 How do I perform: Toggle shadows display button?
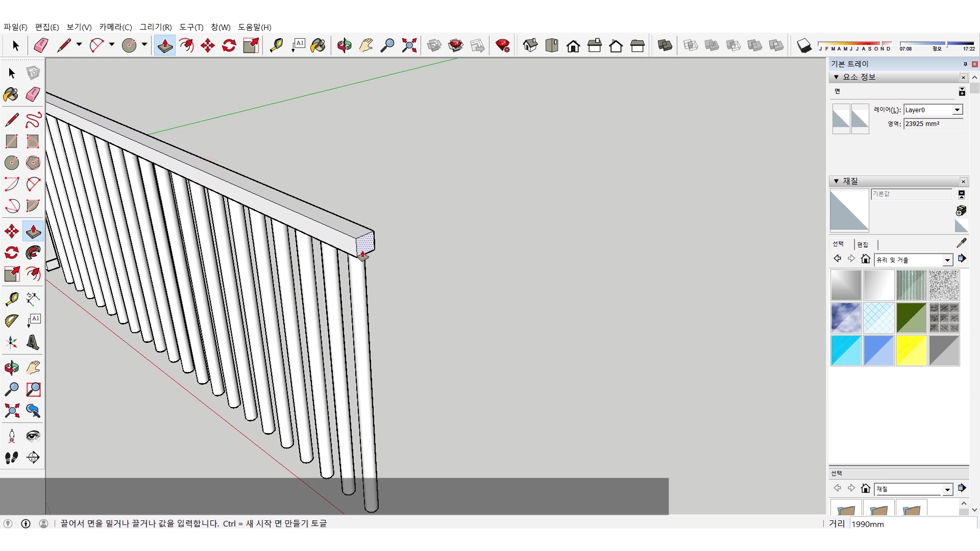(x=804, y=46)
